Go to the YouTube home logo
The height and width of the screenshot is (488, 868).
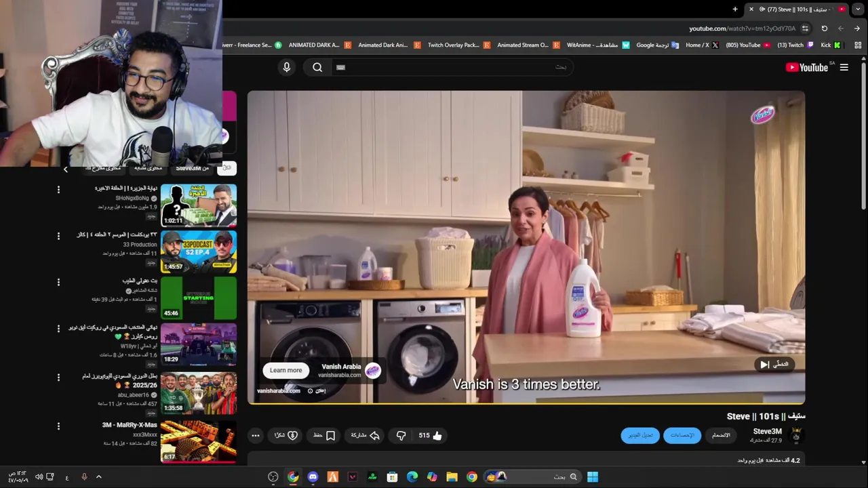(806, 67)
